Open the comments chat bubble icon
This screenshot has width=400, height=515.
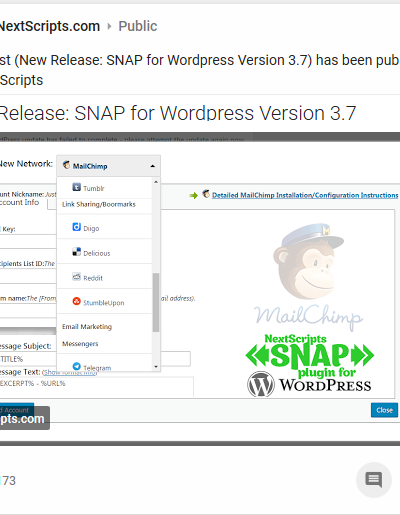(x=374, y=480)
